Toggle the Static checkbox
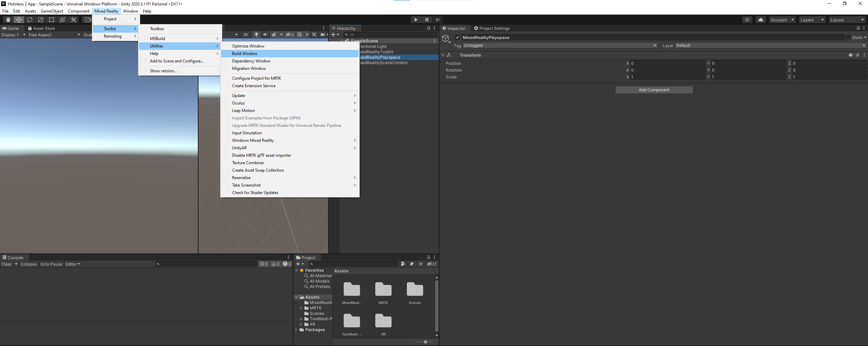Screen dimensions: 868x346 (x=848, y=37)
